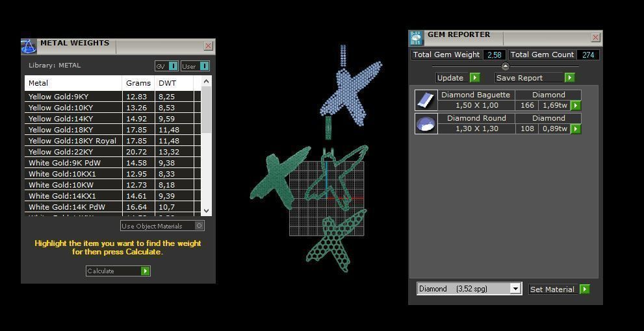Click the metal list scrollbar up arrow

207,81
